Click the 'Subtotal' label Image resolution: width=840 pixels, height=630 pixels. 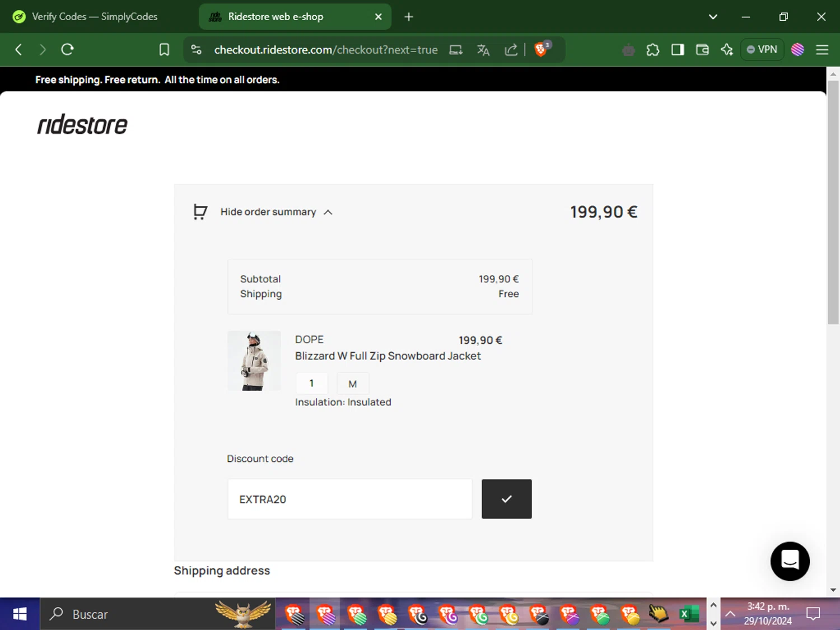click(x=260, y=279)
